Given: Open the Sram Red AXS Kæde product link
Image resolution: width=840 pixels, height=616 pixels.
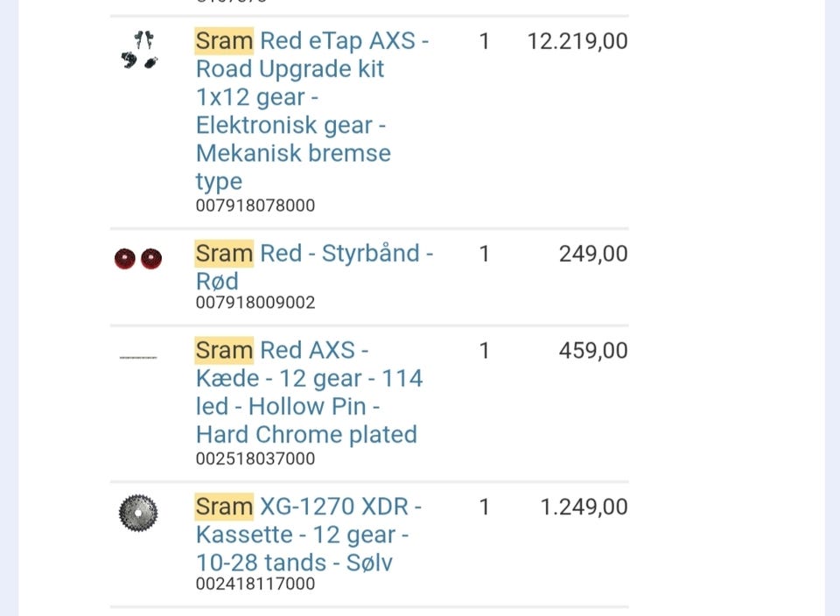Looking at the screenshot, I should click(x=308, y=392).
